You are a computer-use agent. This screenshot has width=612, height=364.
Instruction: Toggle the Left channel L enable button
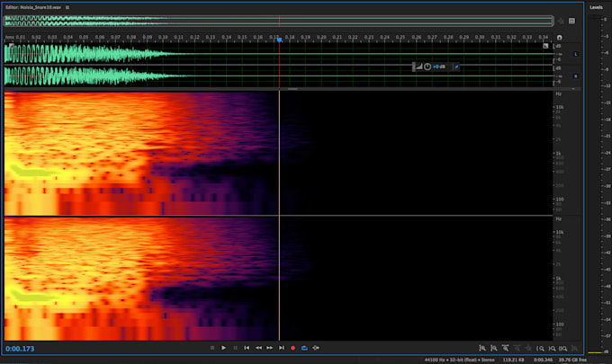(576, 55)
